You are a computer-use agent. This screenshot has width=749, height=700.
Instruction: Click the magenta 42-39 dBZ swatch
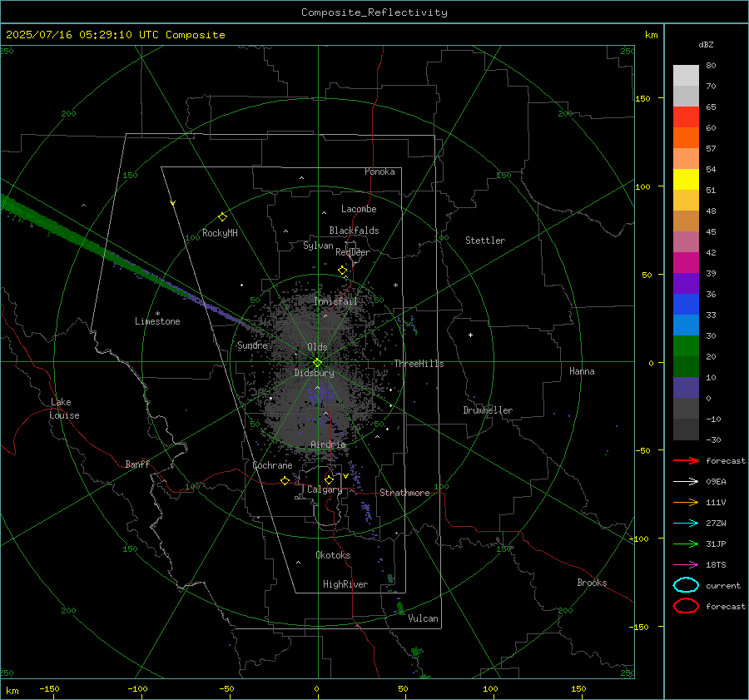[x=686, y=262]
